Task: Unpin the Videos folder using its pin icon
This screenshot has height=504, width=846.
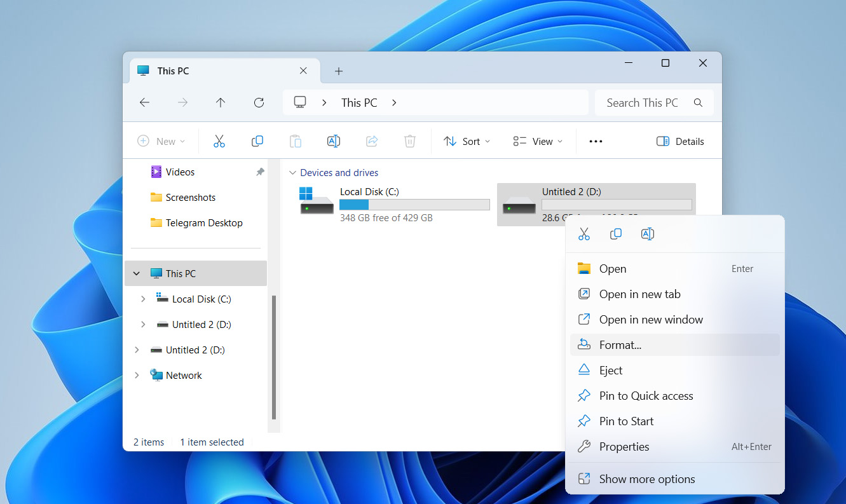Action: (x=260, y=172)
